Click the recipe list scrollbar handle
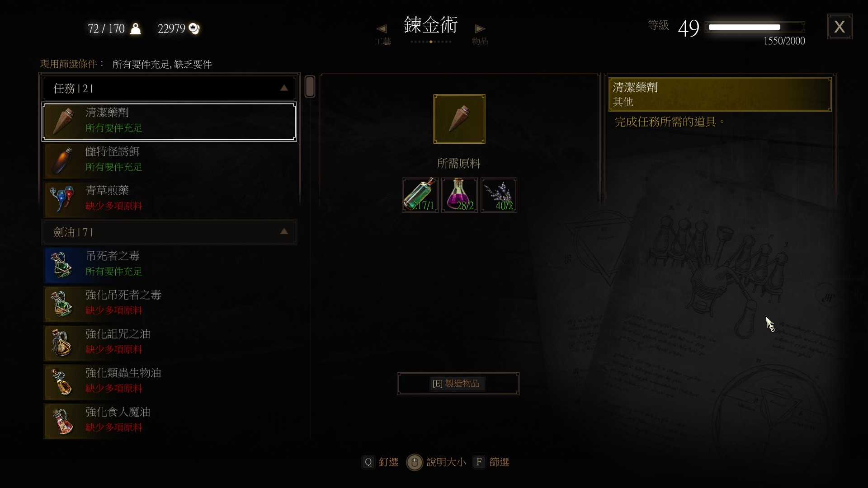Viewport: 868px width, 488px height. pyautogui.click(x=310, y=86)
